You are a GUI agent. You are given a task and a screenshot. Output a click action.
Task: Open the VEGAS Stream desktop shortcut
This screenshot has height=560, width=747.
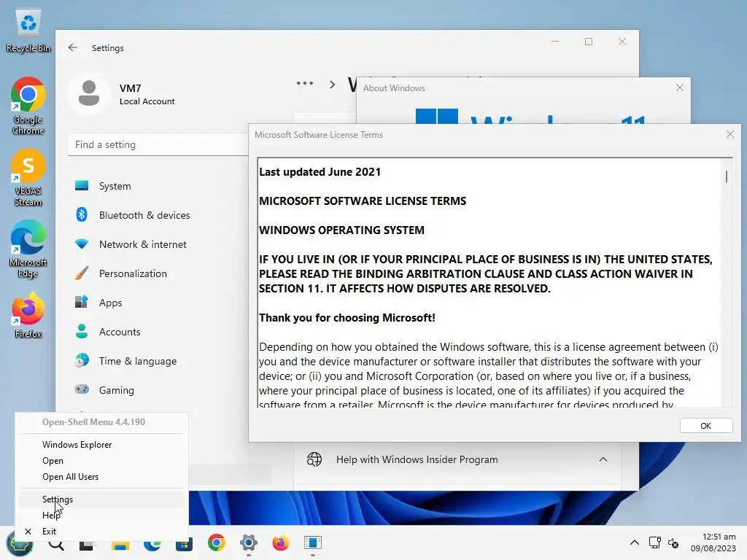click(28, 177)
